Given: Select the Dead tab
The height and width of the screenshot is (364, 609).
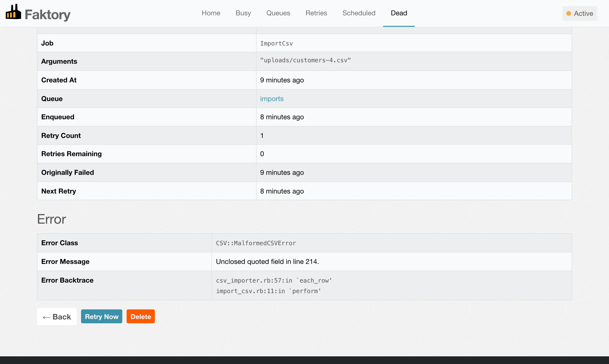Looking at the screenshot, I should point(399,13).
